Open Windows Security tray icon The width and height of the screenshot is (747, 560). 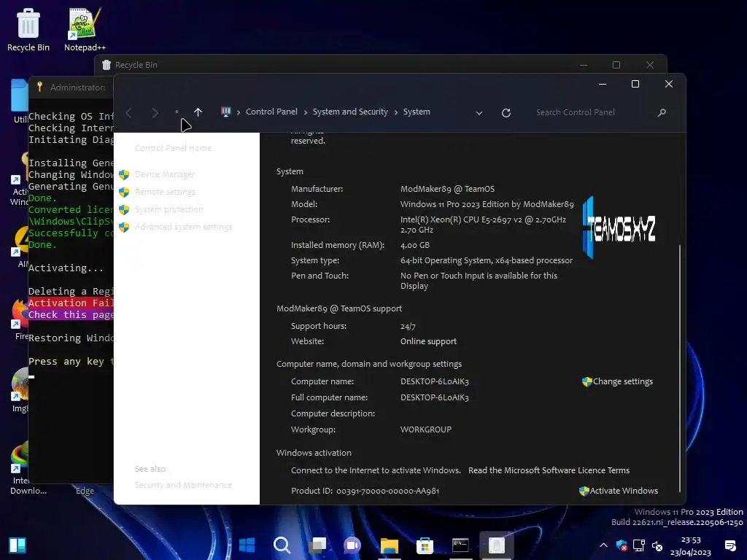[622, 545]
